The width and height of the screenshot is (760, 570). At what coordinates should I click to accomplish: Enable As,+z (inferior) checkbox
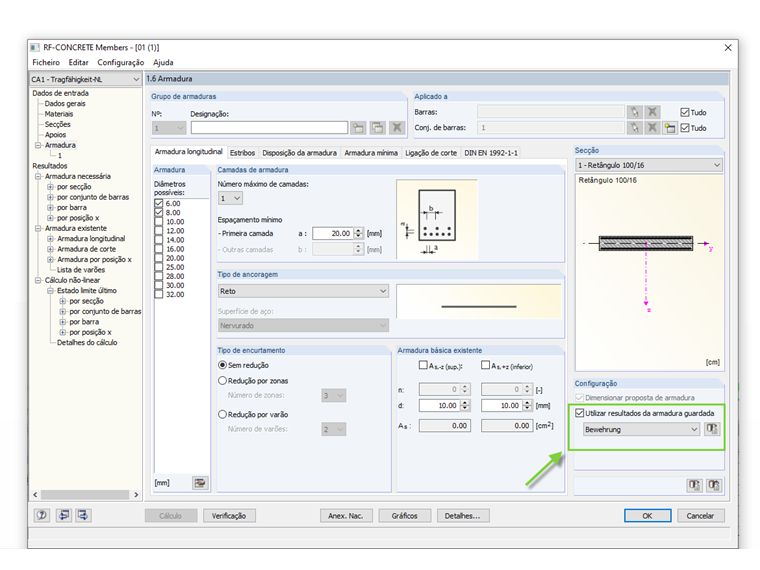[485, 365]
